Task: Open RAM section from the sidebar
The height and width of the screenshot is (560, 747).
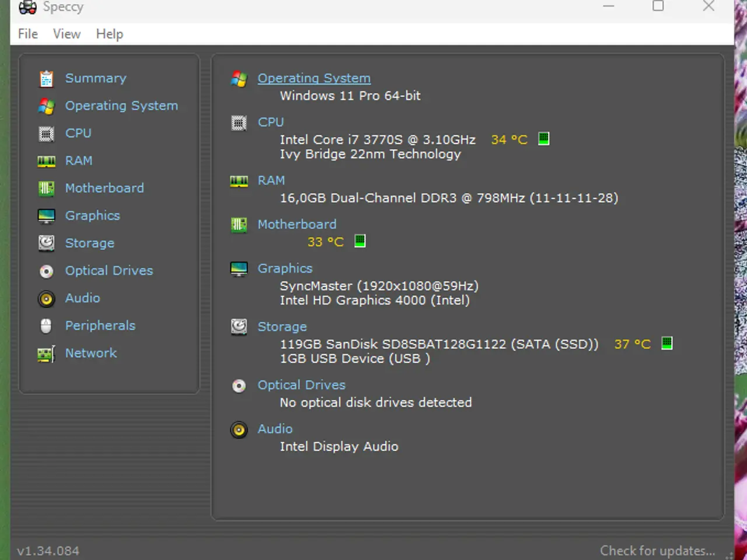Action: coord(79,160)
